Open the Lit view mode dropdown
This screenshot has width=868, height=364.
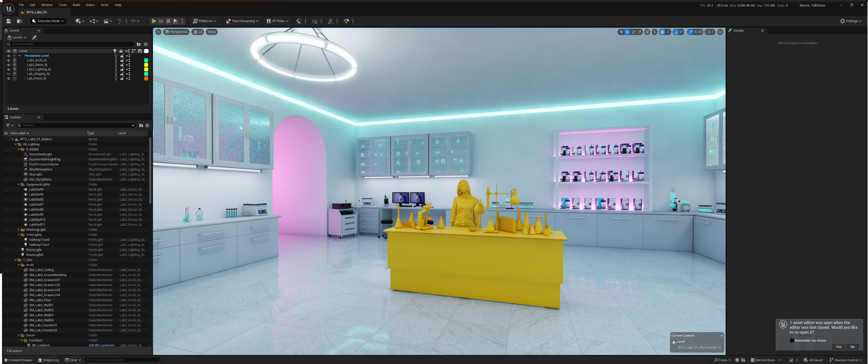(x=198, y=32)
